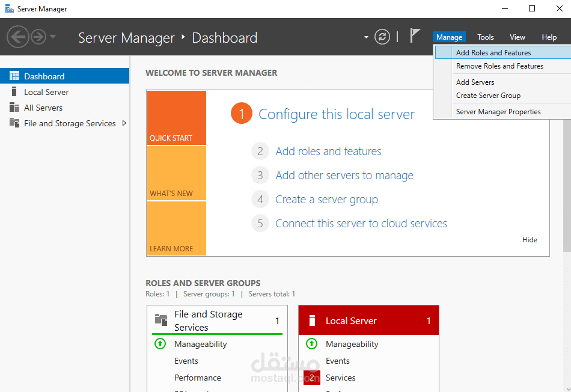Click the red Local Server tile icon

pos(311,320)
